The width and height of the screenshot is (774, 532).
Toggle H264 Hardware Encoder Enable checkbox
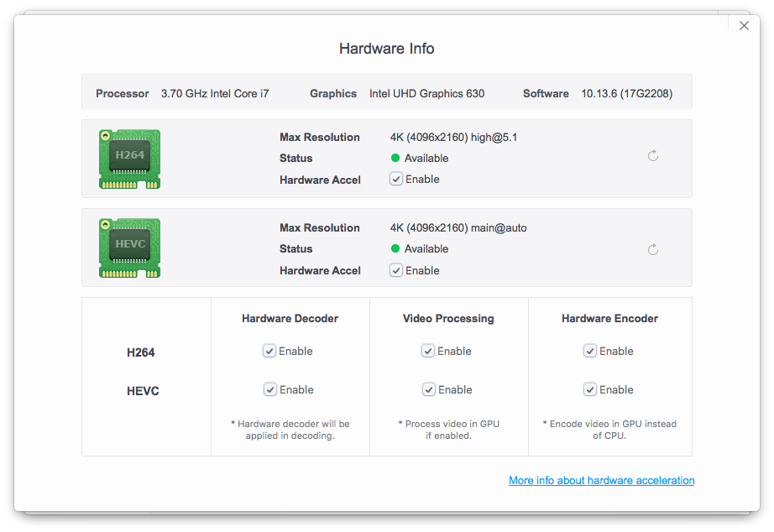[x=590, y=351]
